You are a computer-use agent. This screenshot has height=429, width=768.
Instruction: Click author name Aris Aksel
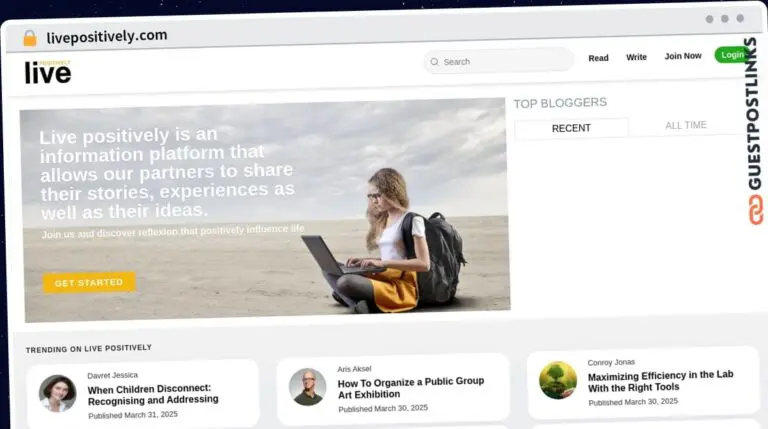click(354, 369)
